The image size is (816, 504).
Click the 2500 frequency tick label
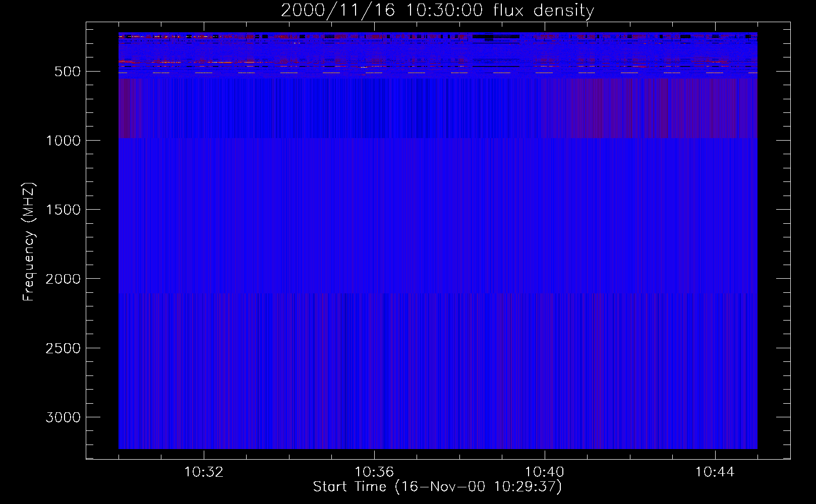pos(63,348)
